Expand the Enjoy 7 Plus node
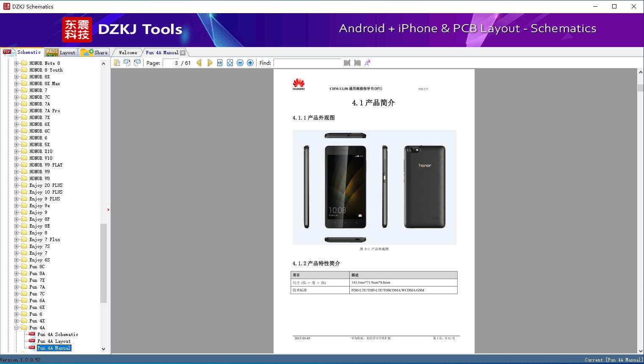The height and width of the screenshot is (364, 644). (x=17, y=239)
